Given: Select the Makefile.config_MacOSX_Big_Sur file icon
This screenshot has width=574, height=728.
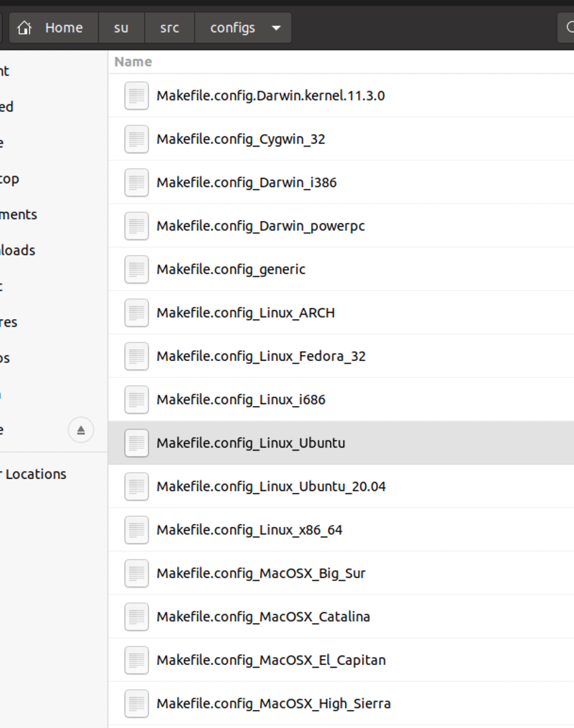Looking at the screenshot, I should [136, 573].
